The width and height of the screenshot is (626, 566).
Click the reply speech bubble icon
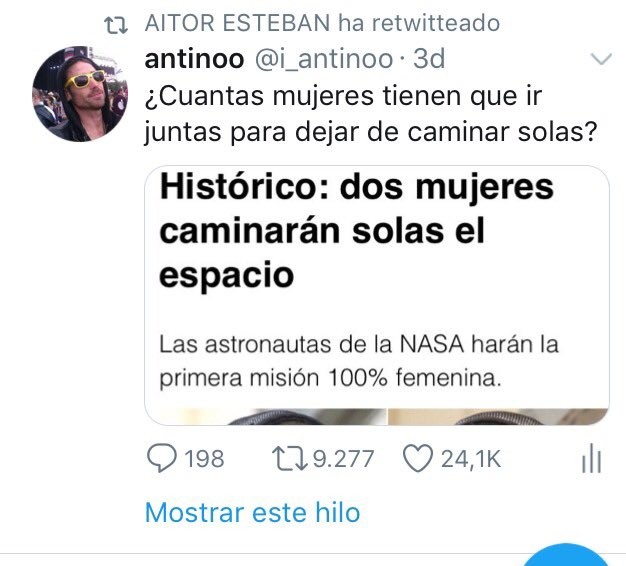click(162, 458)
